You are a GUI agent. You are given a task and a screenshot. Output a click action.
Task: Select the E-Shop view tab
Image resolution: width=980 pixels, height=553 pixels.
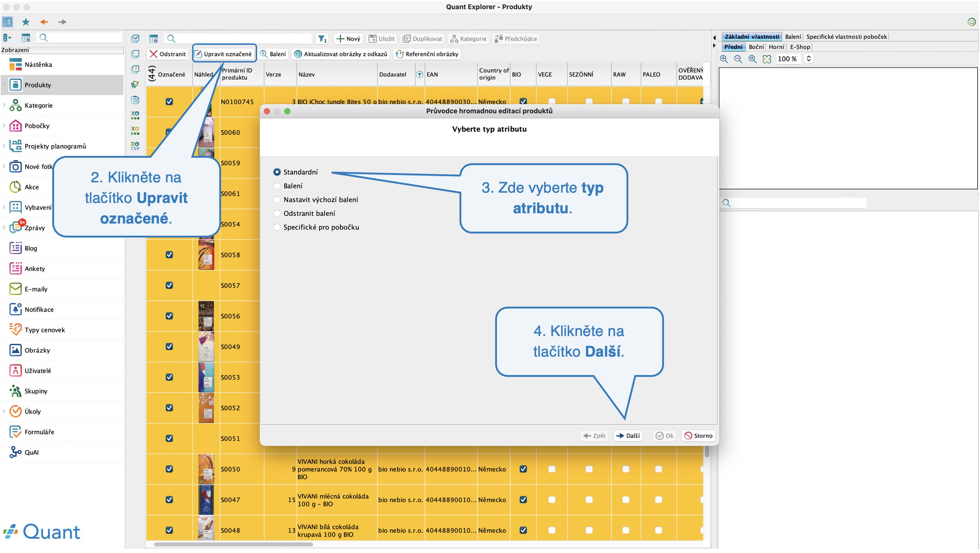point(800,47)
